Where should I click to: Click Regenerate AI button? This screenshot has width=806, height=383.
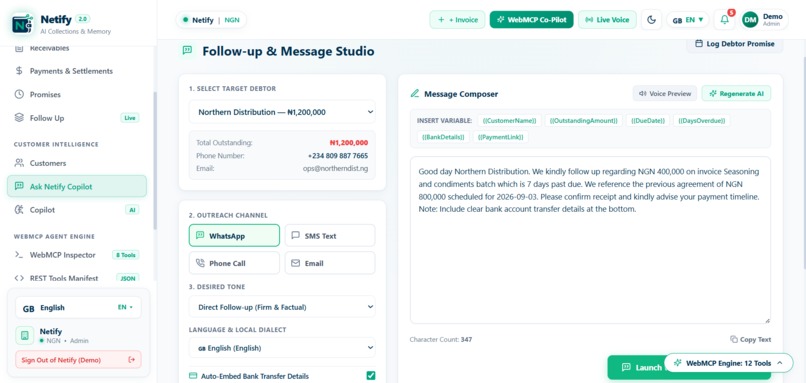pyautogui.click(x=736, y=94)
